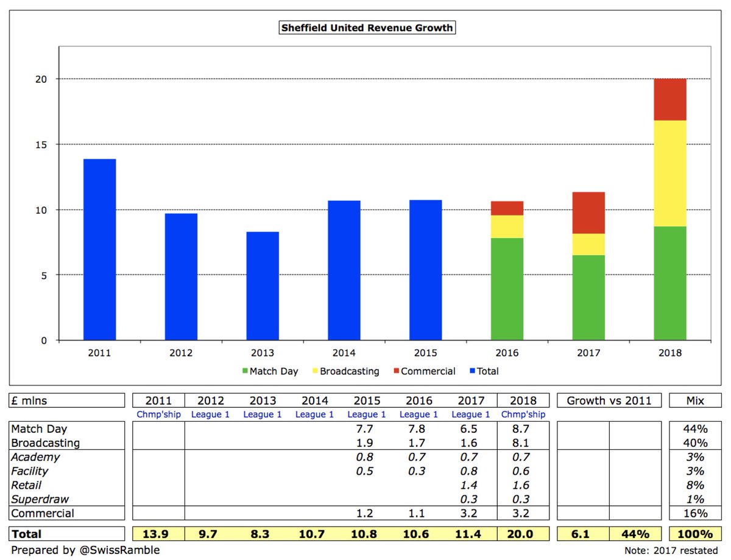Viewport: 731px width, 560px height.
Task: Click the Commercial row label in table
Action: point(43,513)
